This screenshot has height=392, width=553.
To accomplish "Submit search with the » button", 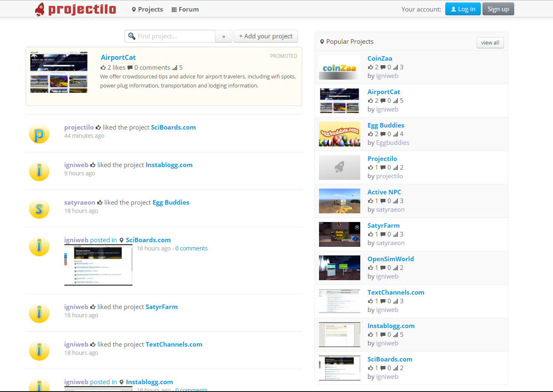I will coord(223,36).
